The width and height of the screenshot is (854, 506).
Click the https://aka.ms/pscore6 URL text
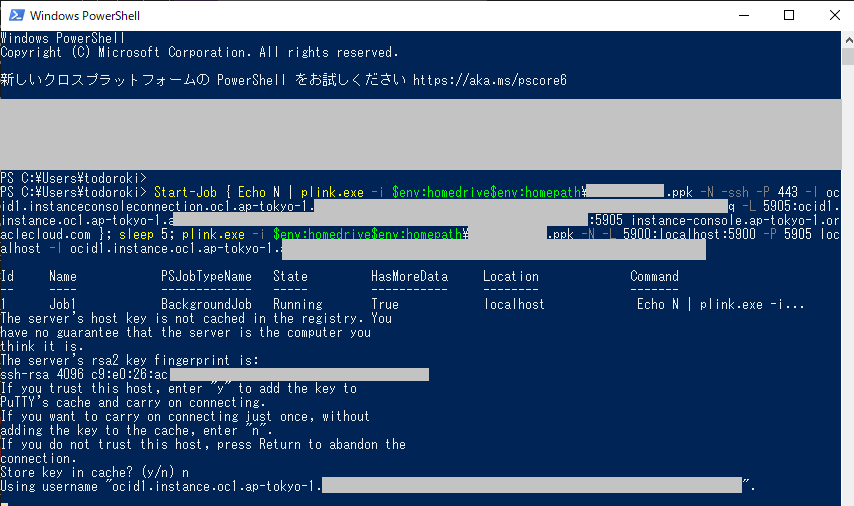(x=490, y=80)
